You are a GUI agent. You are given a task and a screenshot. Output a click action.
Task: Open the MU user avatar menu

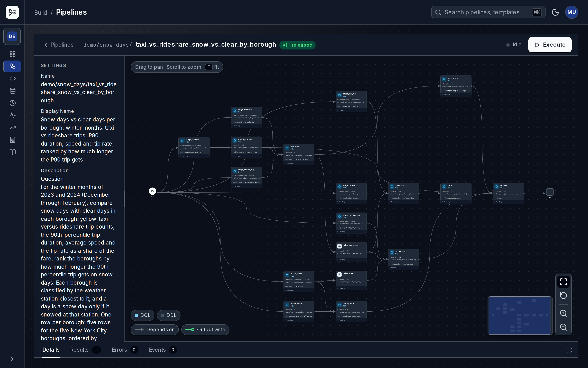point(571,12)
